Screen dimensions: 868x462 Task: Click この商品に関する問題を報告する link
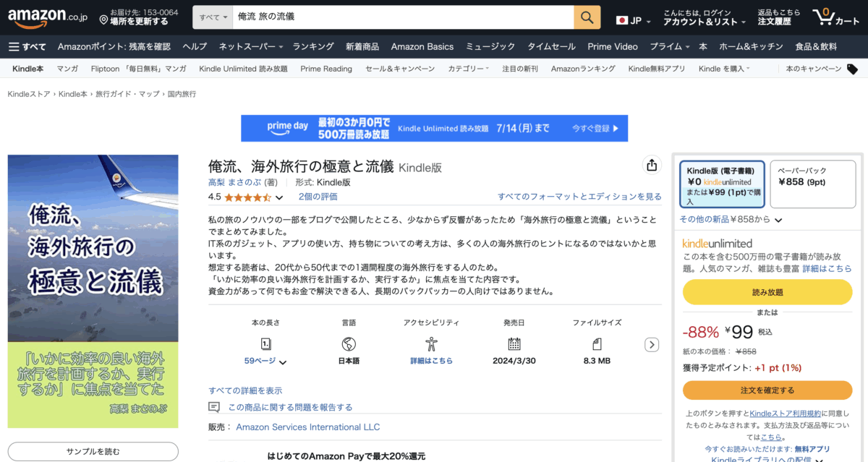tap(290, 407)
